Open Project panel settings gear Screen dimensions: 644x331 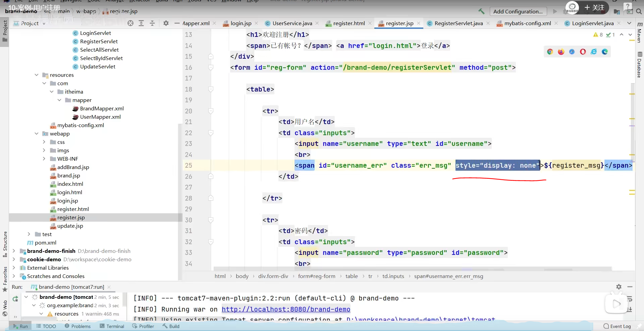[x=166, y=23]
